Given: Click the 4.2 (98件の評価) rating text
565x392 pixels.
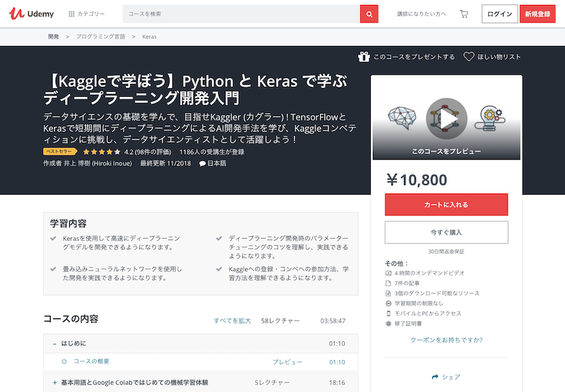Looking at the screenshot, I should 148,152.
